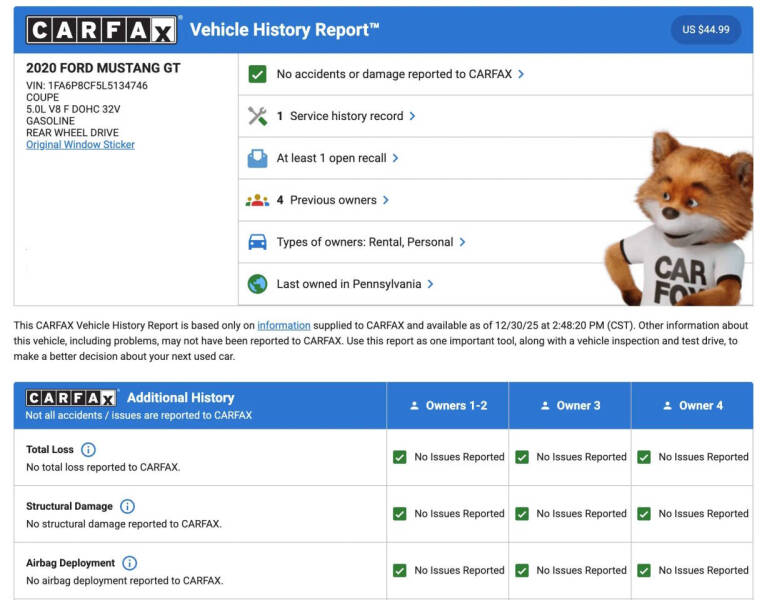The image size is (767, 600).
Task: Click Airbag Deployment checkmark for Owner 4
Action: 644,570
